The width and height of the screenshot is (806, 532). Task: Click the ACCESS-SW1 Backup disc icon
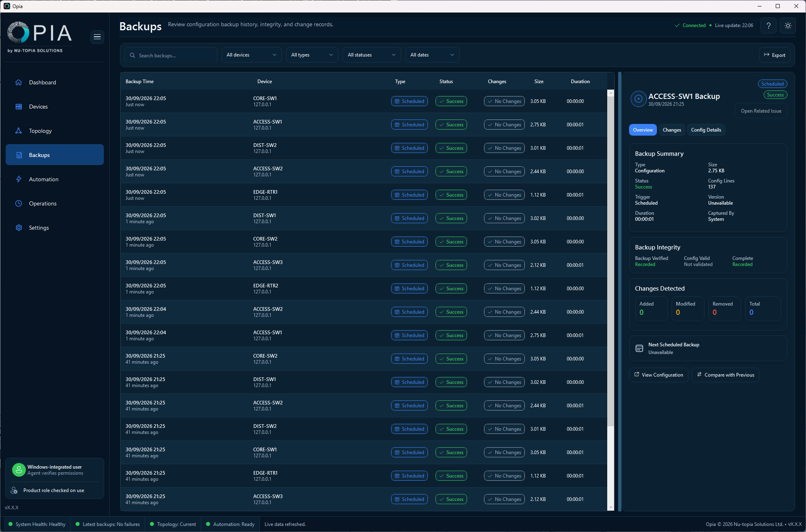[638, 99]
